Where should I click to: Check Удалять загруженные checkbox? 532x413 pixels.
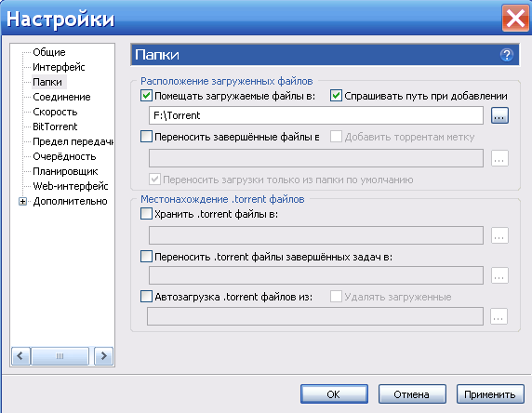336,296
